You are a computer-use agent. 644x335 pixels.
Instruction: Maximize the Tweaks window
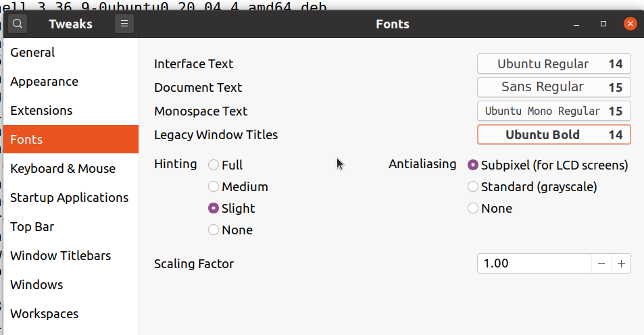pos(603,24)
